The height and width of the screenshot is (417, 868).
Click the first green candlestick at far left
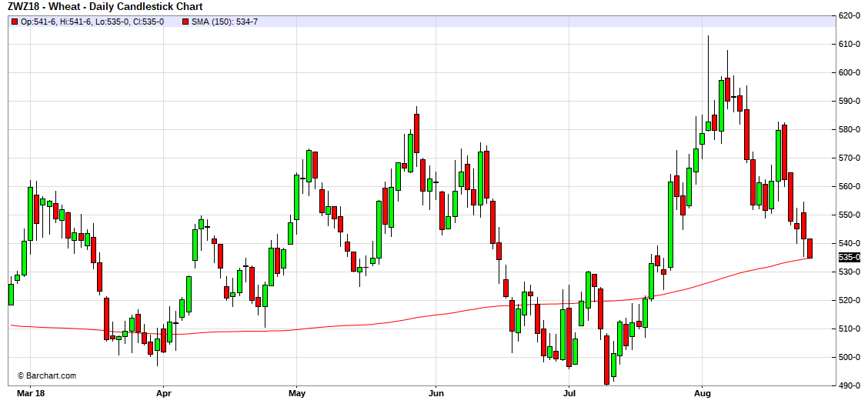tap(11, 294)
